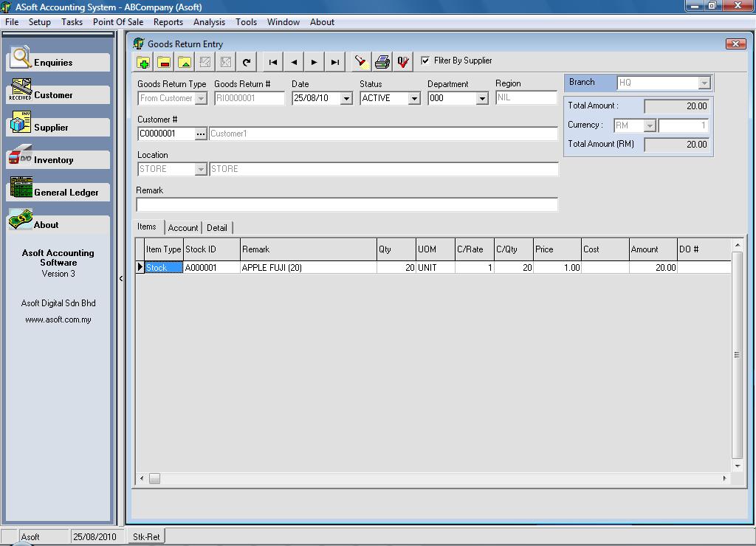Viewport: 756px width, 546px height.
Task: Click the APPLE FUJI (20) remark cell
Action: [308, 267]
